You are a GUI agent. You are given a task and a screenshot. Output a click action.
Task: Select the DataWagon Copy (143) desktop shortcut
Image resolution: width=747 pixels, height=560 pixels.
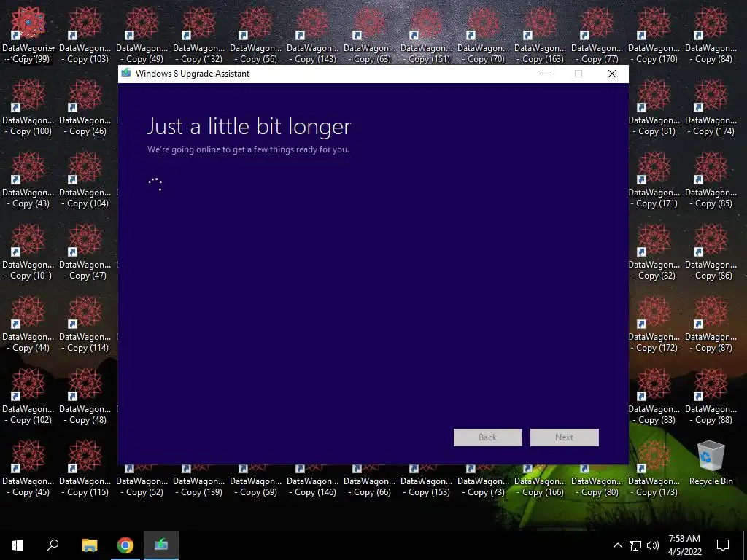tap(312, 36)
